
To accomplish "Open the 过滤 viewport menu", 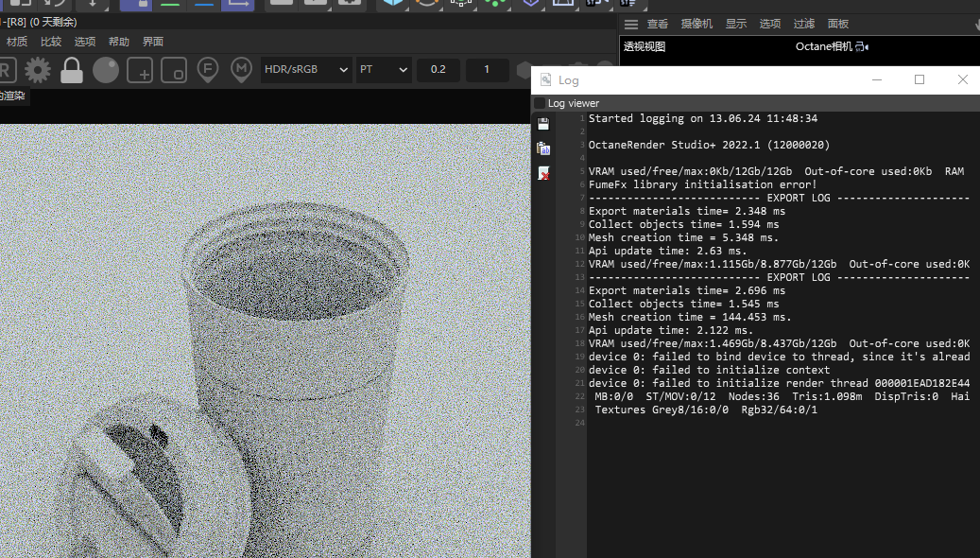I will point(803,24).
